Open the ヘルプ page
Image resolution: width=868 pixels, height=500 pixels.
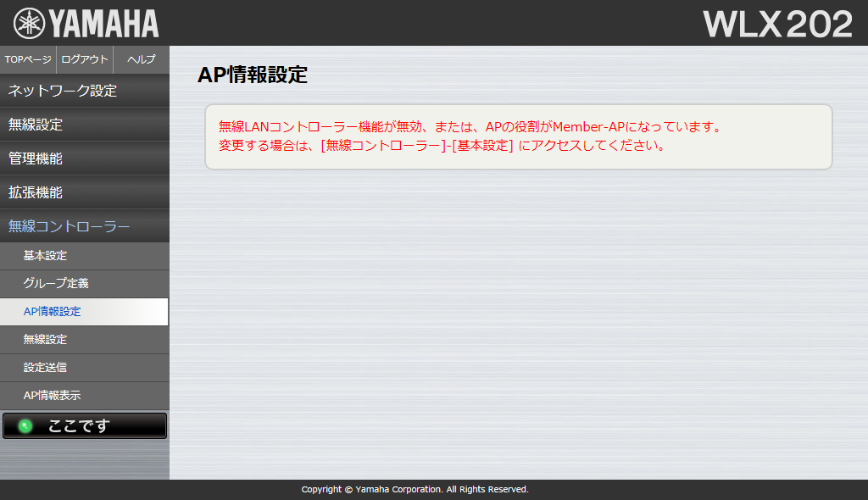(x=141, y=59)
